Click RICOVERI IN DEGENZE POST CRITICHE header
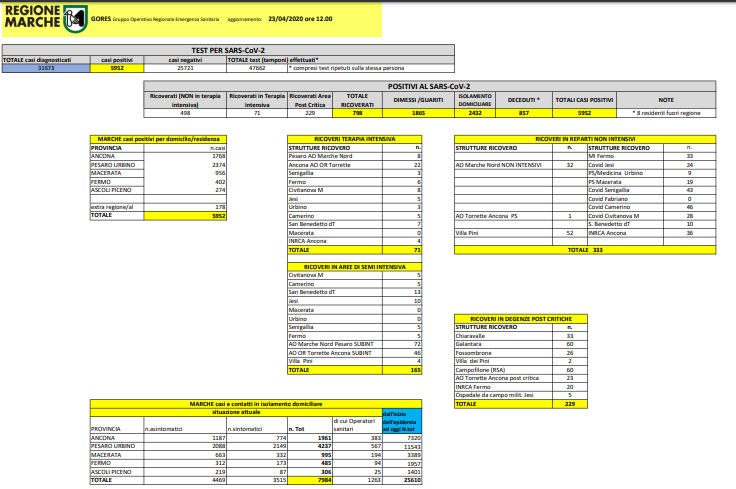 click(521, 319)
